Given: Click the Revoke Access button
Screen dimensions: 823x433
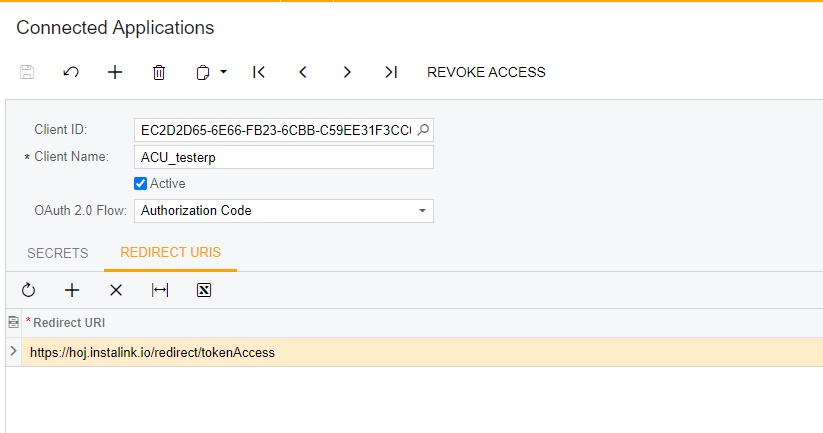Looking at the screenshot, I should pyautogui.click(x=486, y=72).
